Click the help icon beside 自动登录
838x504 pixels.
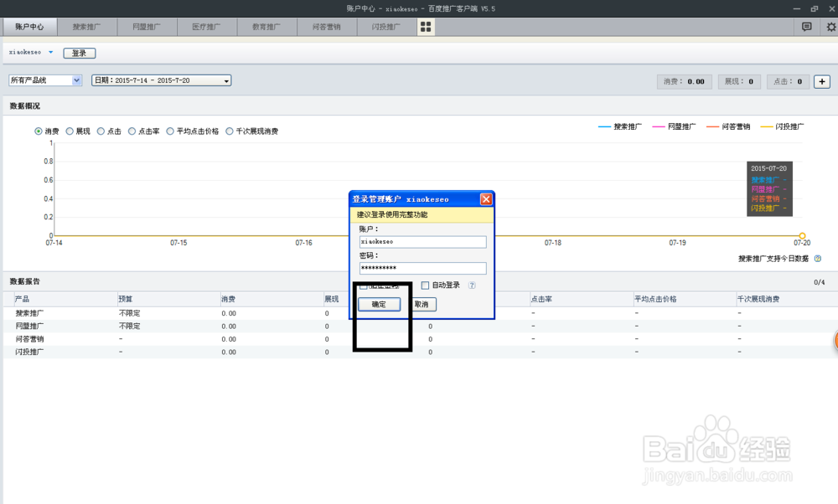pyautogui.click(x=472, y=285)
